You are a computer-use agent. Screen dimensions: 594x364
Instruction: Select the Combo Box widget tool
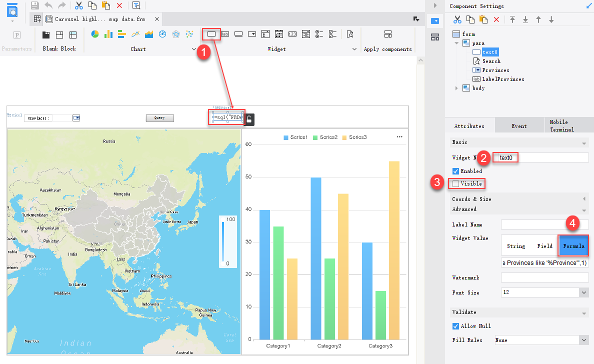(252, 34)
